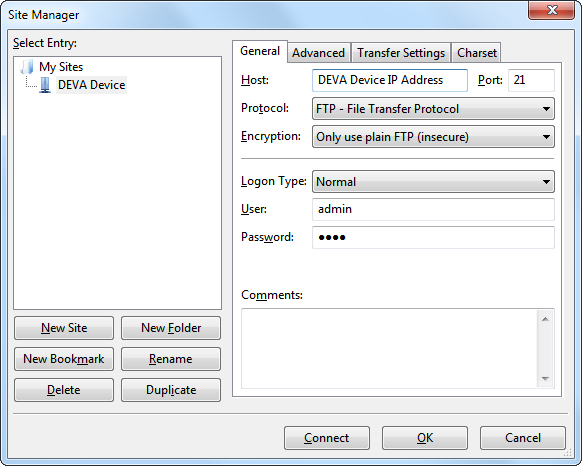Select the DEVA Device site entry
This screenshot has width=582, height=466.
pos(91,85)
